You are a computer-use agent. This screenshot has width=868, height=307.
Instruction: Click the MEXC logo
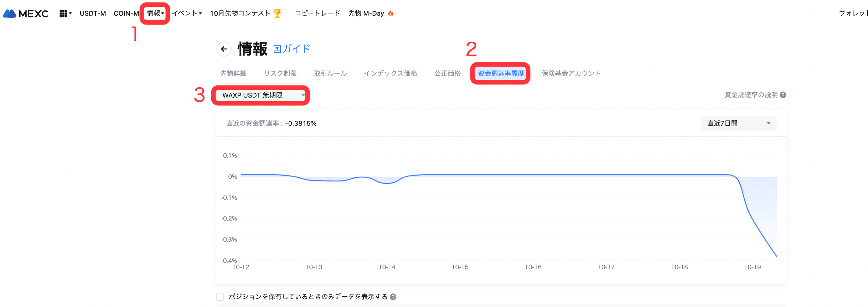26,14
